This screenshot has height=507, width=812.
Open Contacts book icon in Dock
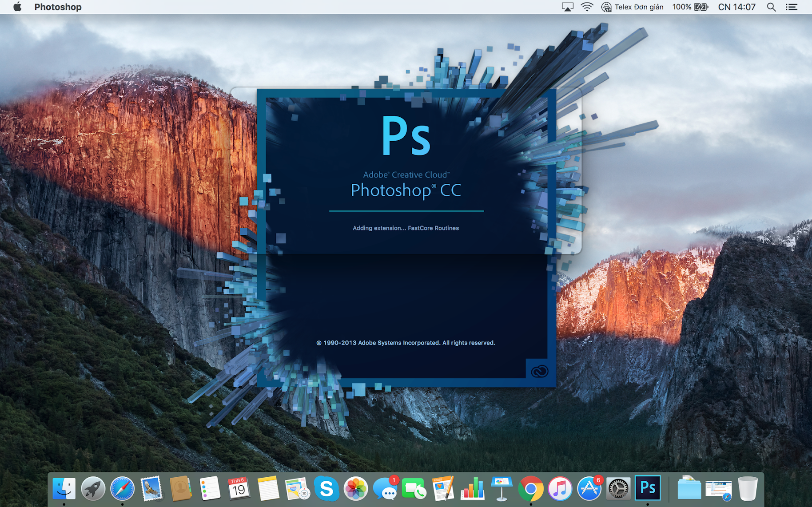pyautogui.click(x=180, y=488)
